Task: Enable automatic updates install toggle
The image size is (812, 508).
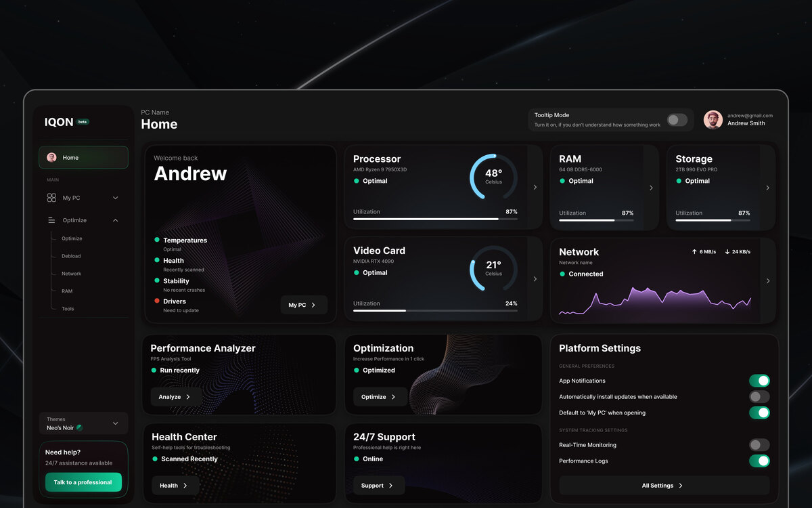Action: pos(759,396)
